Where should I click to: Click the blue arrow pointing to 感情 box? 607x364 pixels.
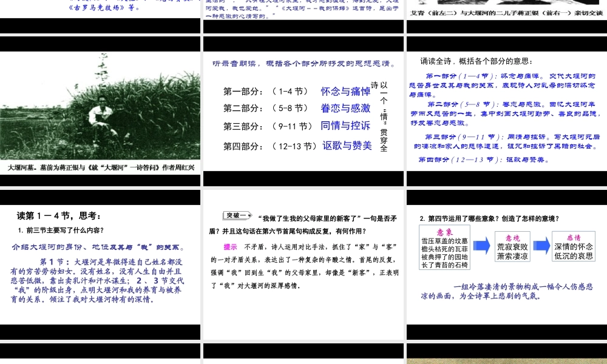(x=541, y=246)
